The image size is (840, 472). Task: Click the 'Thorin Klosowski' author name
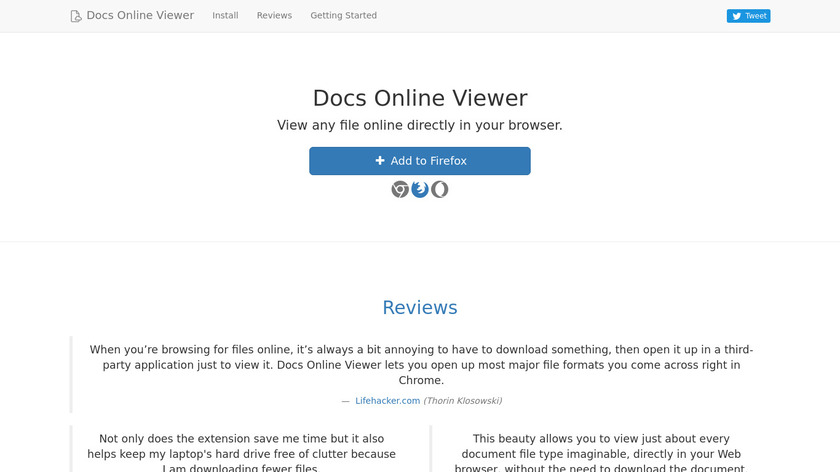463,401
